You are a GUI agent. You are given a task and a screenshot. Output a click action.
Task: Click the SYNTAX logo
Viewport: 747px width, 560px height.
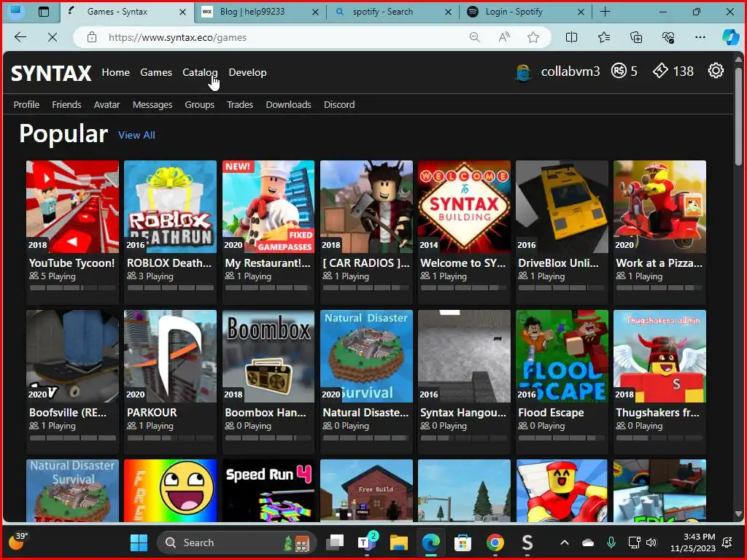pos(51,74)
